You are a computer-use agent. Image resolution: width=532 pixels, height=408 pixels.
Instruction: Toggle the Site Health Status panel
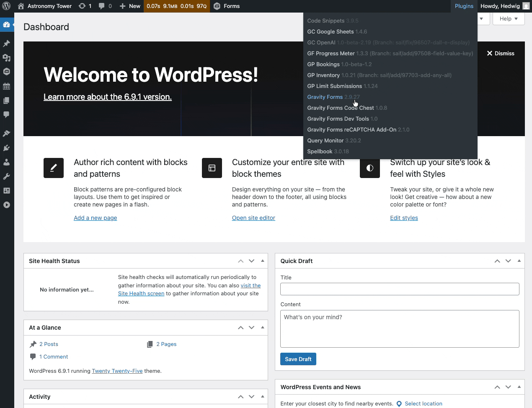point(263,261)
